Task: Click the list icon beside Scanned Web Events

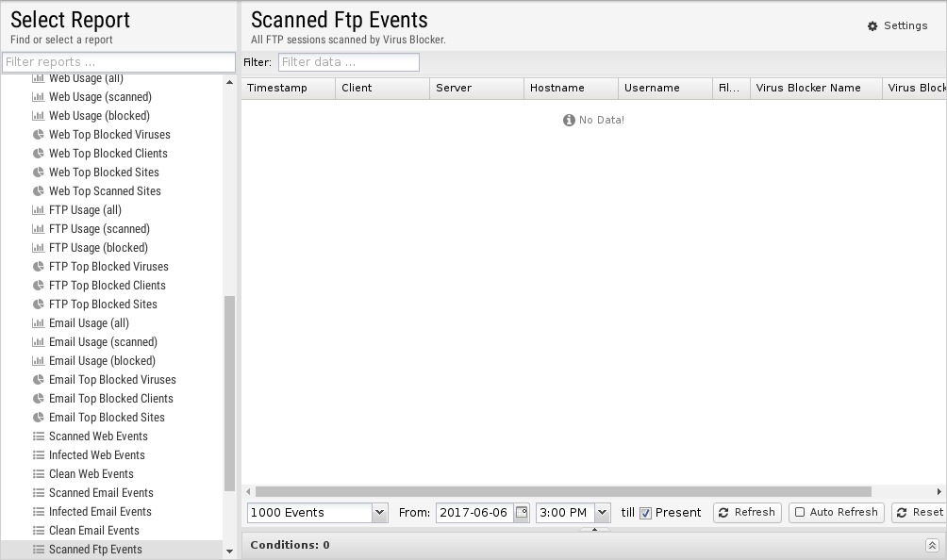Action: tap(38, 436)
